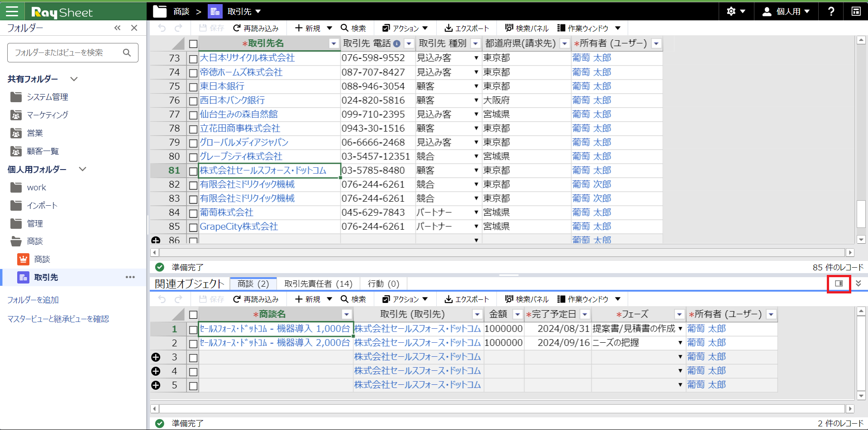Switch related objects panel to side layout
Screen dimensions: 868x430
click(839, 284)
